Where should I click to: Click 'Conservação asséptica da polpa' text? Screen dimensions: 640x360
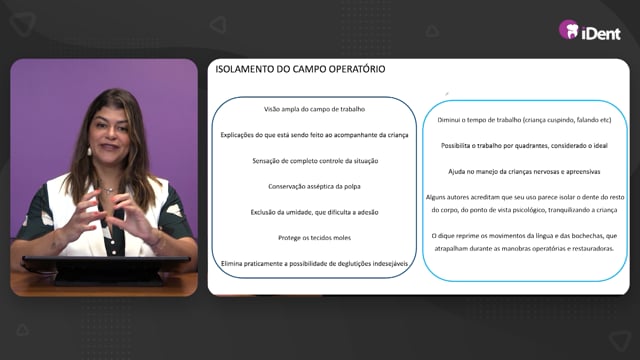(314, 187)
